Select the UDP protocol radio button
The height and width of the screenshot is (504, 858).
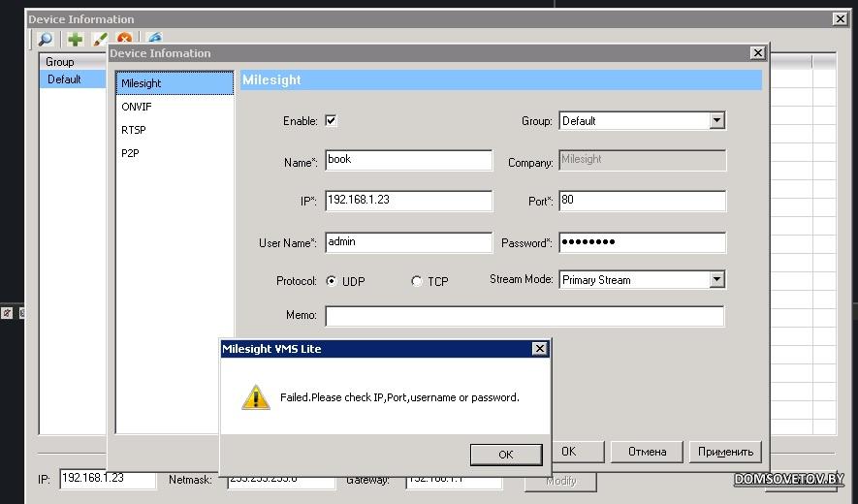pos(331,281)
